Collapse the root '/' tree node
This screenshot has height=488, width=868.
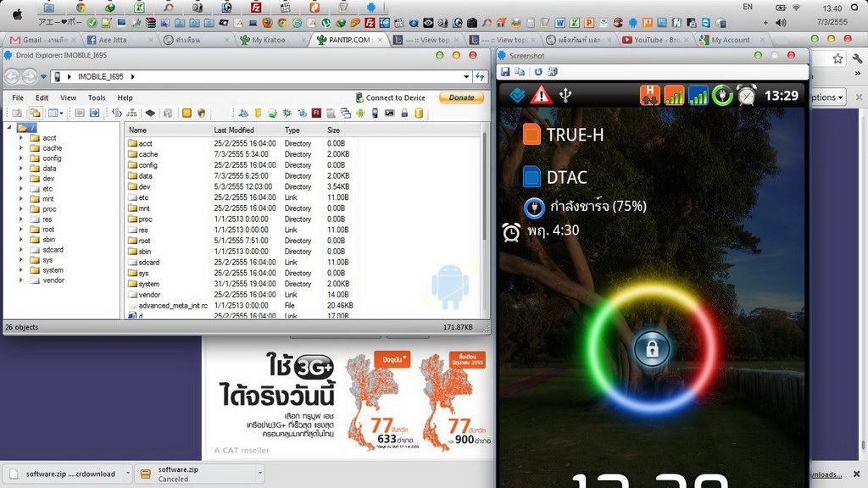(x=9, y=127)
